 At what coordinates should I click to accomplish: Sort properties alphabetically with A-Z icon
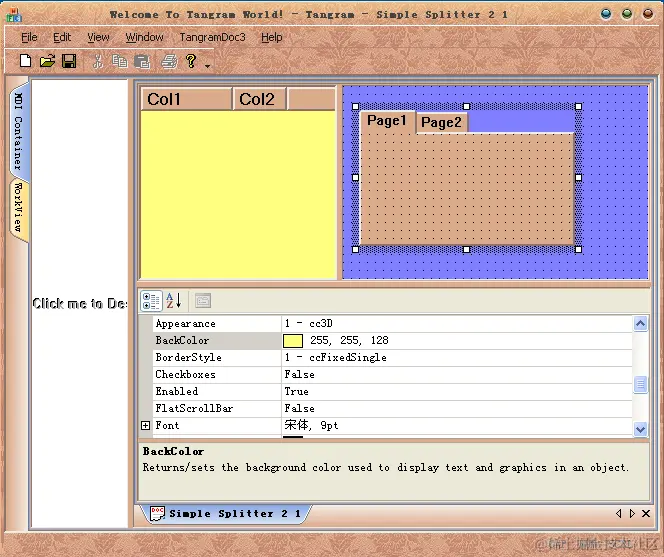pyautogui.click(x=174, y=301)
